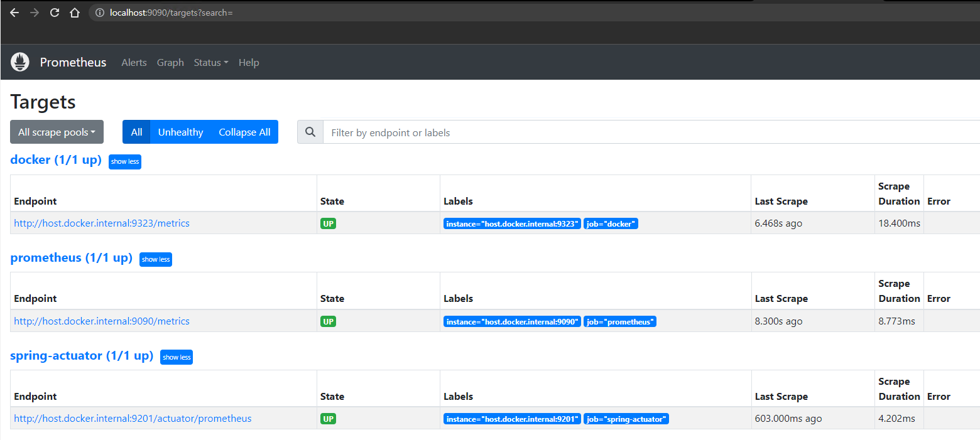Screen dimensions: 980x440
Task: Click the UP badge in prometheus row
Action: click(328, 321)
